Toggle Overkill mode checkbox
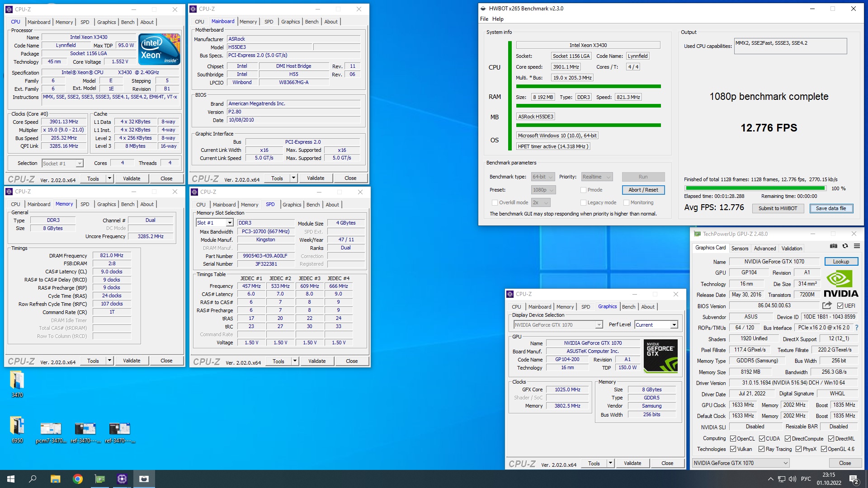Viewport: 868px width, 488px height. point(494,203)
